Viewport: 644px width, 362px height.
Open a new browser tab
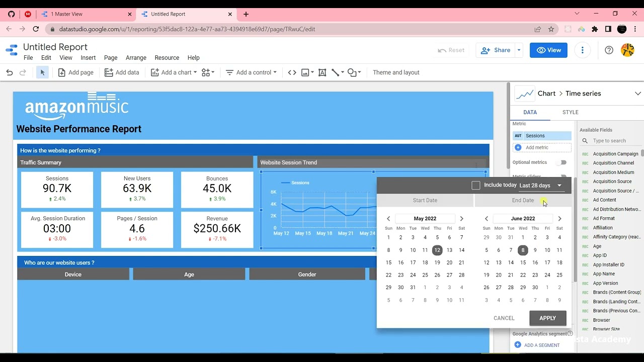point(246,14)
